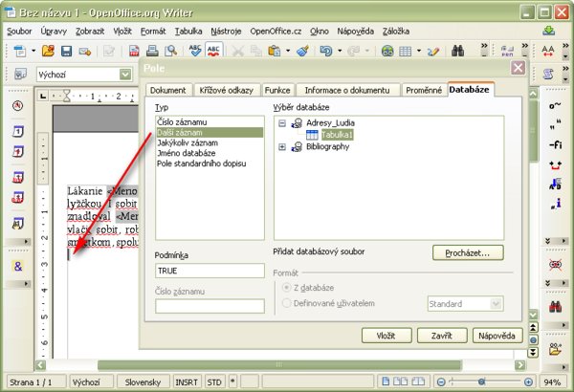
Task: Click the -fi ligature icon in right sidebar
Action: (x=555, y=144)
